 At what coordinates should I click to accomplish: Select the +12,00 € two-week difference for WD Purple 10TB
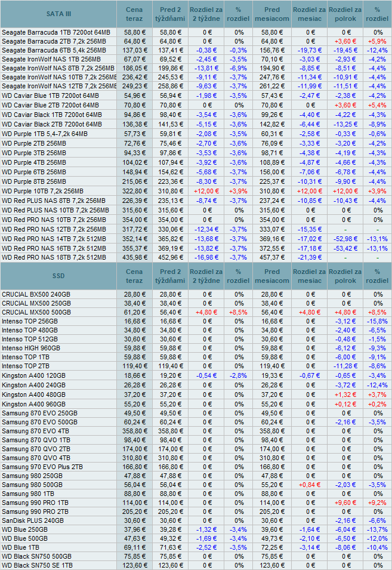[206, 191]
